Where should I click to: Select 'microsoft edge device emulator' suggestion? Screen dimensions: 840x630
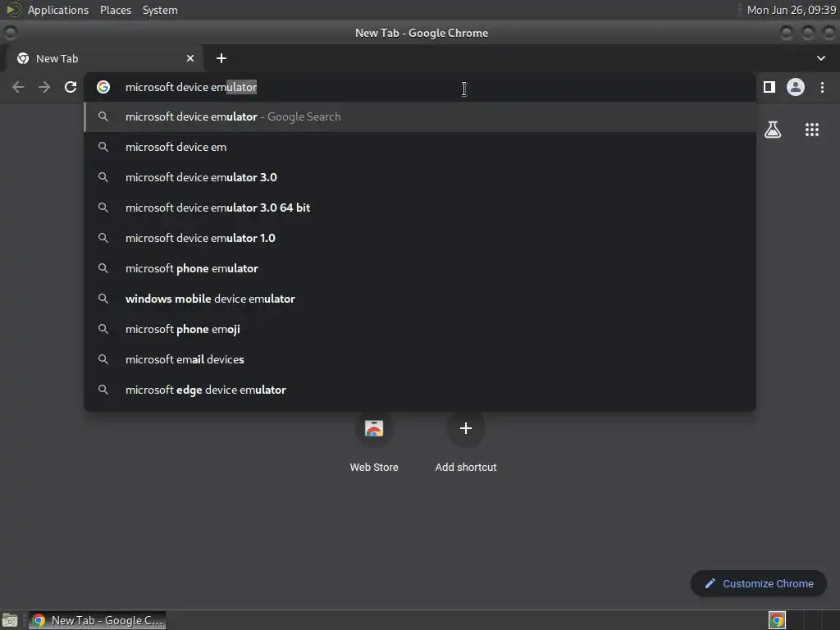(x=420, y=390)
